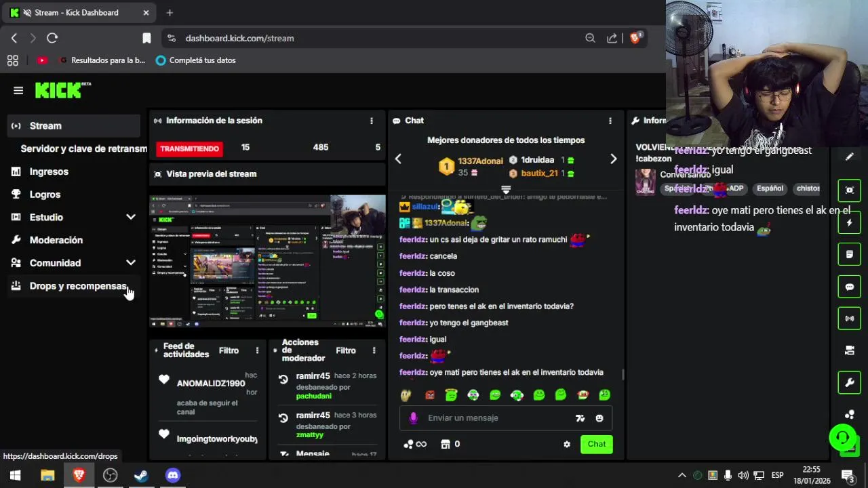Screen dimensions: 868x488
Task: Open the browser share icon
Action: (x=612, y=38)
